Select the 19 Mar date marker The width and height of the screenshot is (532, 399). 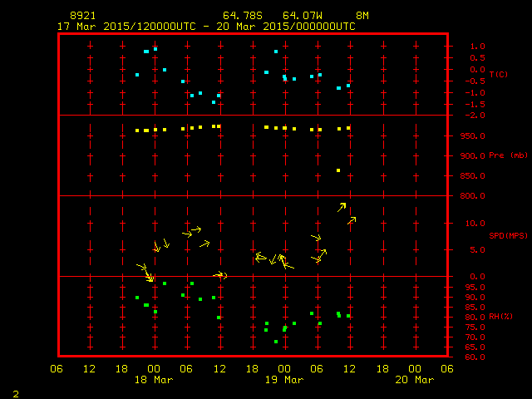[x=284, y=380]
